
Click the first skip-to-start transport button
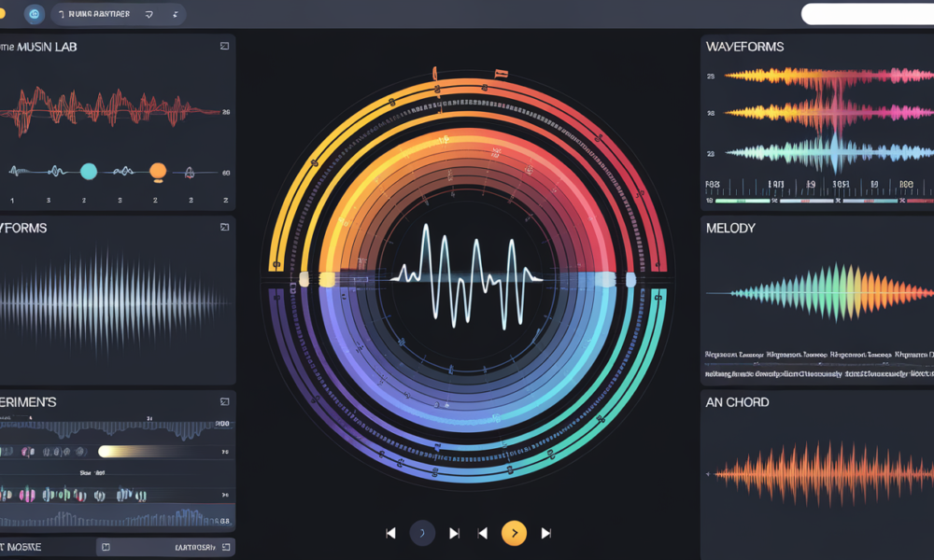(x=390, y=533)
